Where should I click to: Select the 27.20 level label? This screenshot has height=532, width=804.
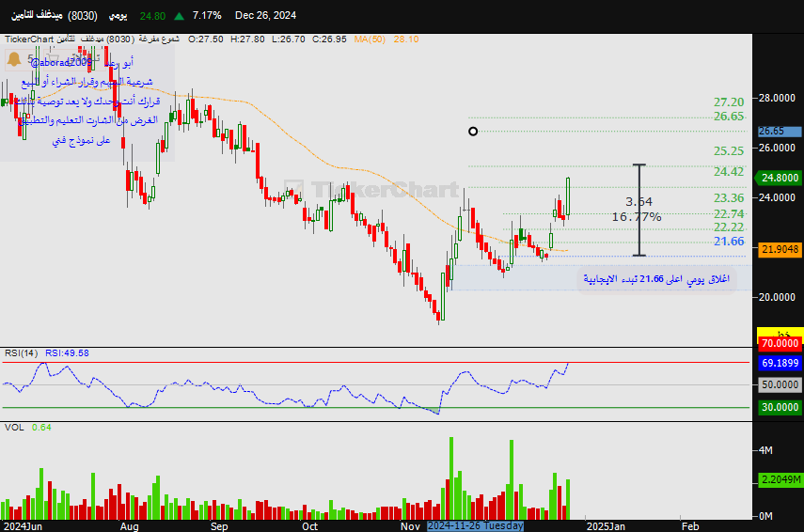point(729,102)
